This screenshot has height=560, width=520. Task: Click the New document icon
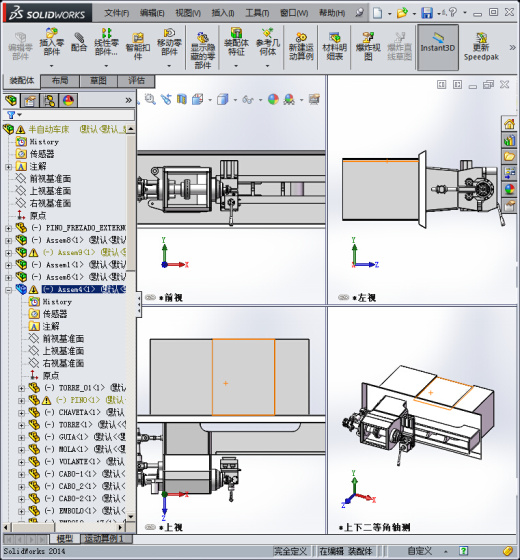click(378, 13)
